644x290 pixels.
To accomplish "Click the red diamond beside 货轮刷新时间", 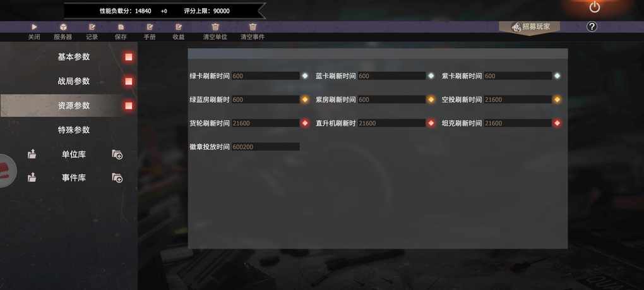I will (305, 123).
